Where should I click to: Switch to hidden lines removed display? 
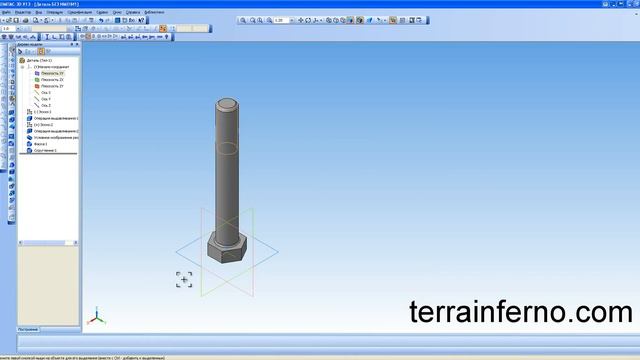pos(336,20)
